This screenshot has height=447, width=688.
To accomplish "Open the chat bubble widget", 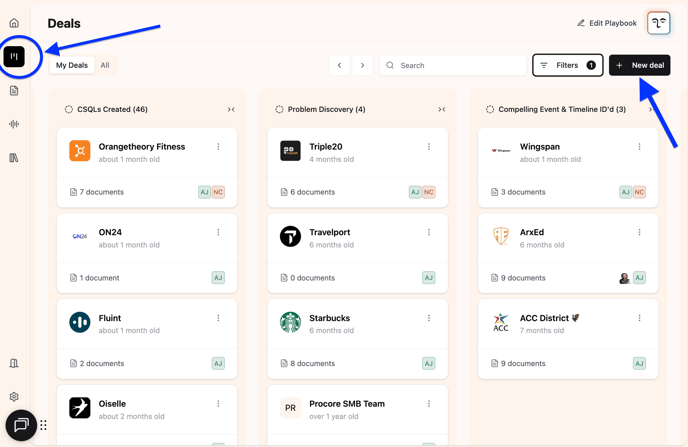I will pyautogui.click(x=20, y=426).
